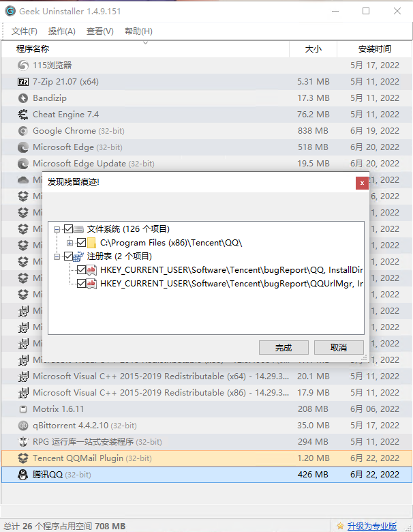Viewport: 413px width, 532px height.
Task: Collapse the 文件系统 tree node
Action: (x=57, y=229)
